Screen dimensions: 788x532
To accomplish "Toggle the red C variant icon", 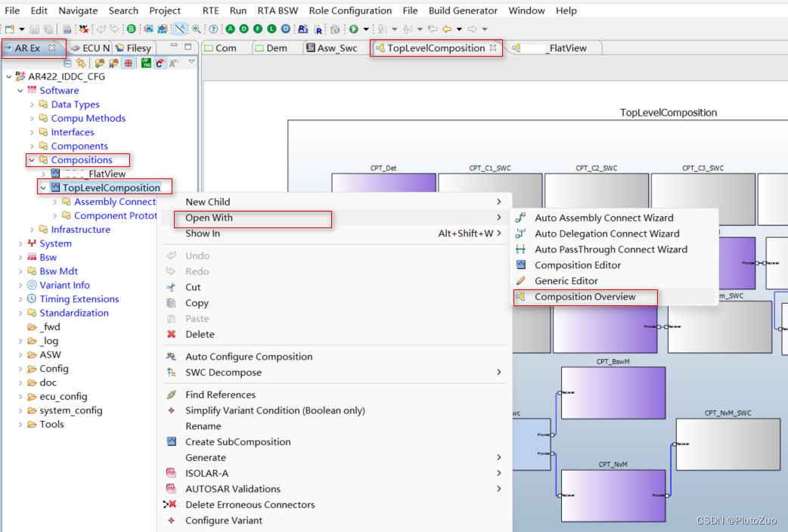I will tap(160, 63).
